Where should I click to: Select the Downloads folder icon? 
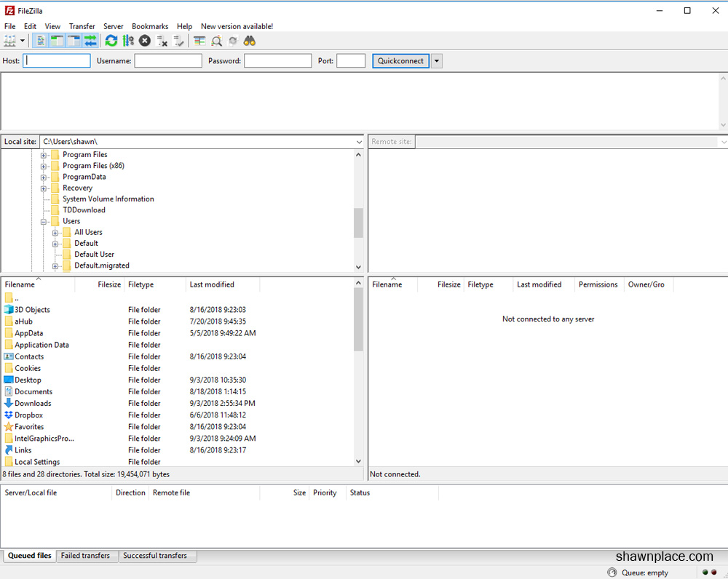click(9, 403)
